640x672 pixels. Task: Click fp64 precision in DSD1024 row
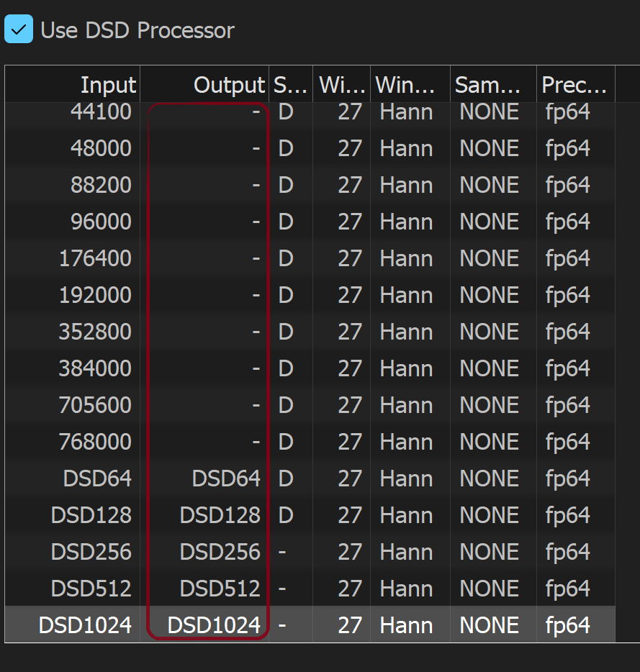tap(568, 626)
